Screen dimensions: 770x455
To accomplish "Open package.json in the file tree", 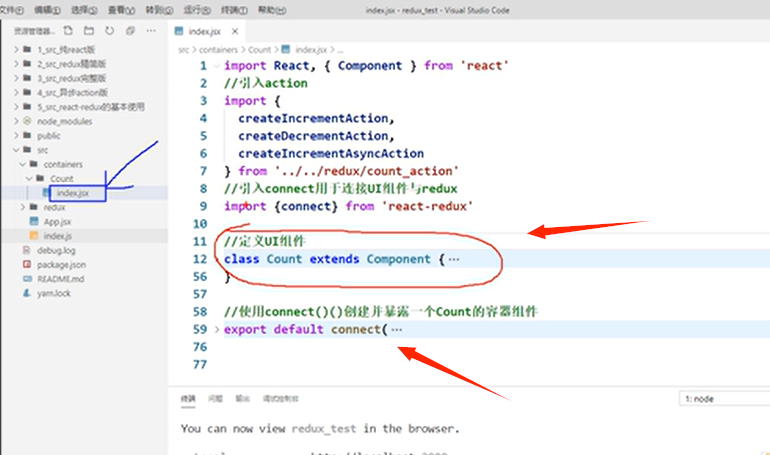I will pyautogui.click(x=61, y=265).
